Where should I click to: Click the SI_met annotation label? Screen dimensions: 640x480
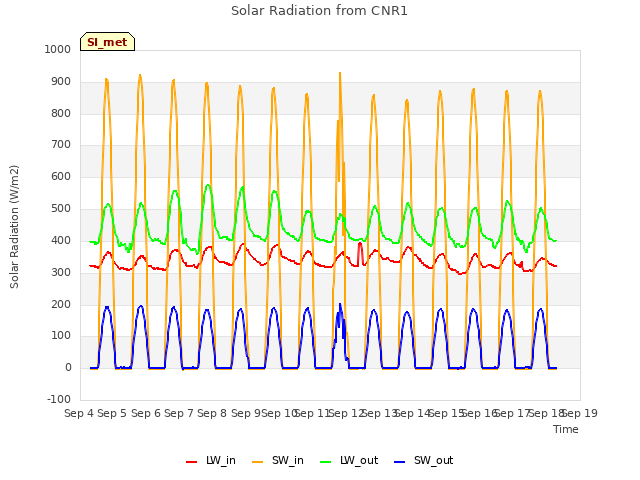pos(107,42)
